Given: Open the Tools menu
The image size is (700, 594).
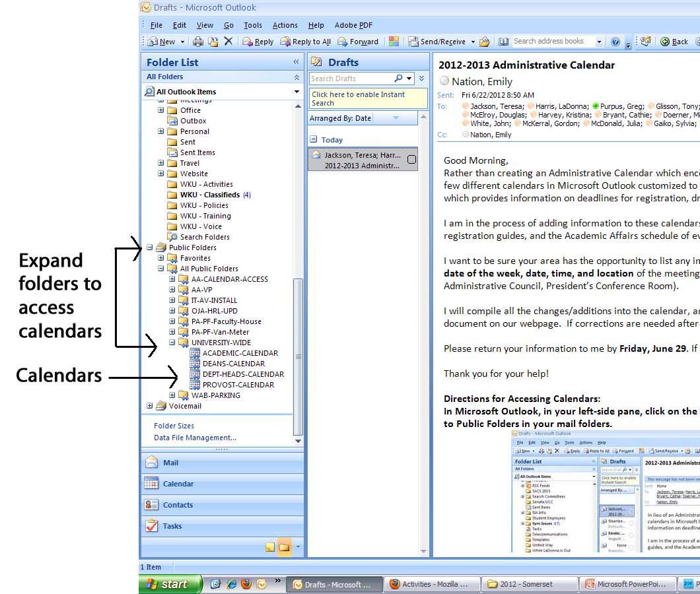Looking at the screenshot, I should click(252, 25).
